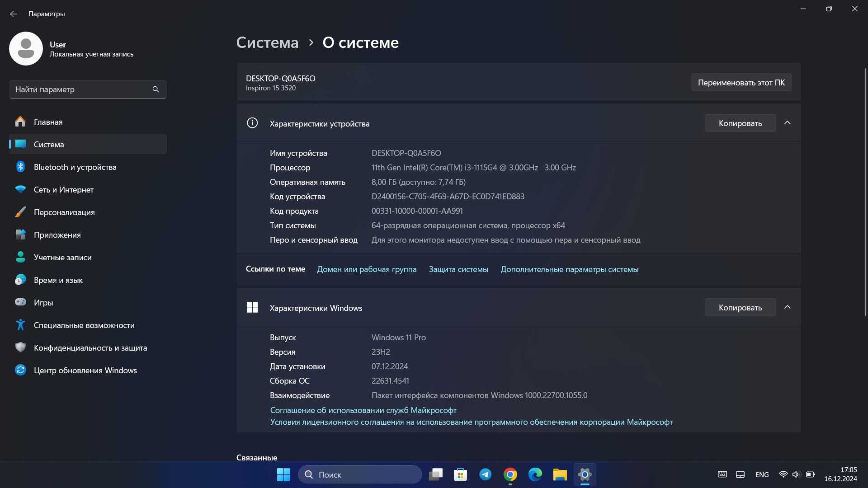Open Домен или рабочая группа link
The image size is (868, 488).
(367, 269)
